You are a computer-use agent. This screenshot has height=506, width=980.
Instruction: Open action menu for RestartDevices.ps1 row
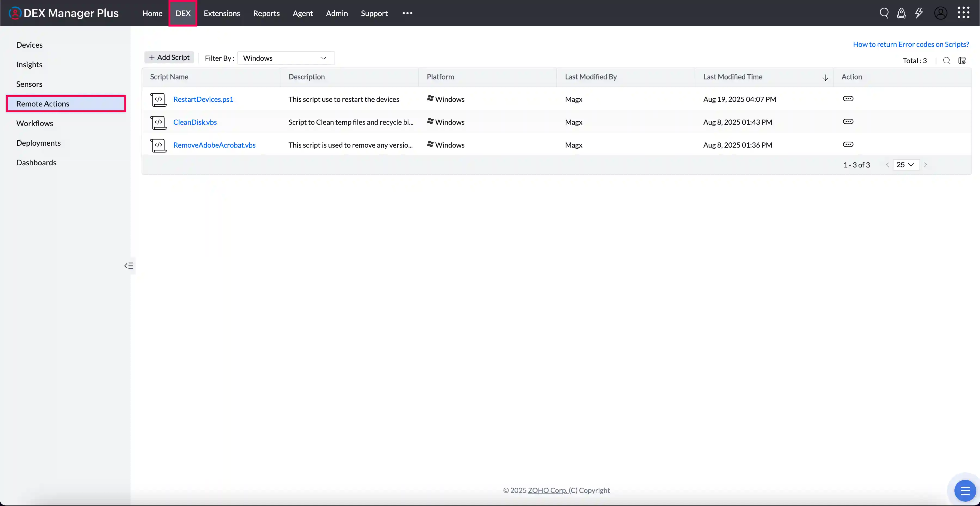click(x=848, y=99)
